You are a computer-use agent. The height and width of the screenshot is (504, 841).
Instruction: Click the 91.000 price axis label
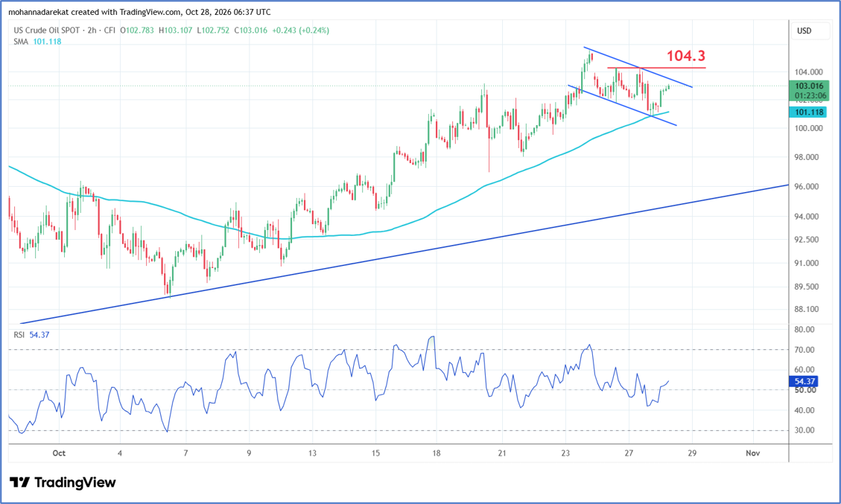point(806,263)
